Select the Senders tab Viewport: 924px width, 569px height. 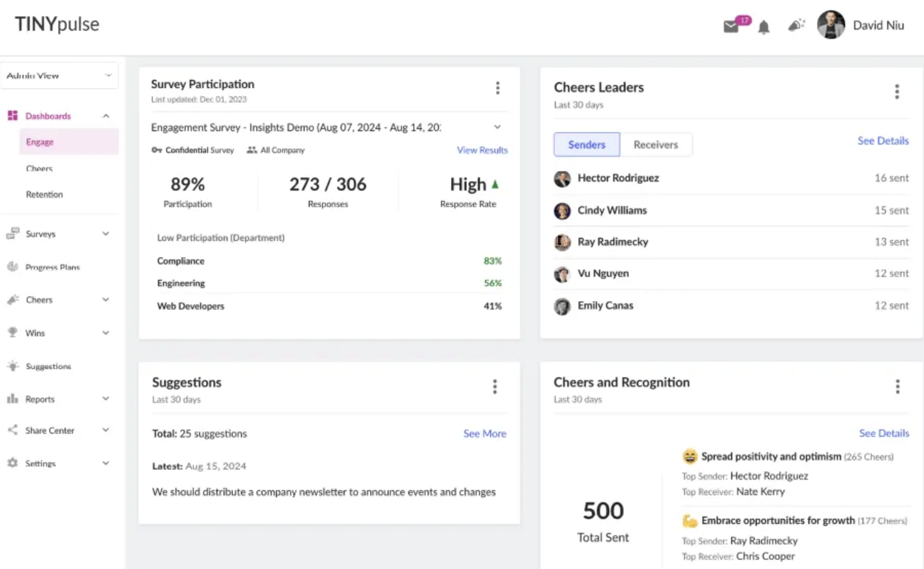click(x=586, y=145)
